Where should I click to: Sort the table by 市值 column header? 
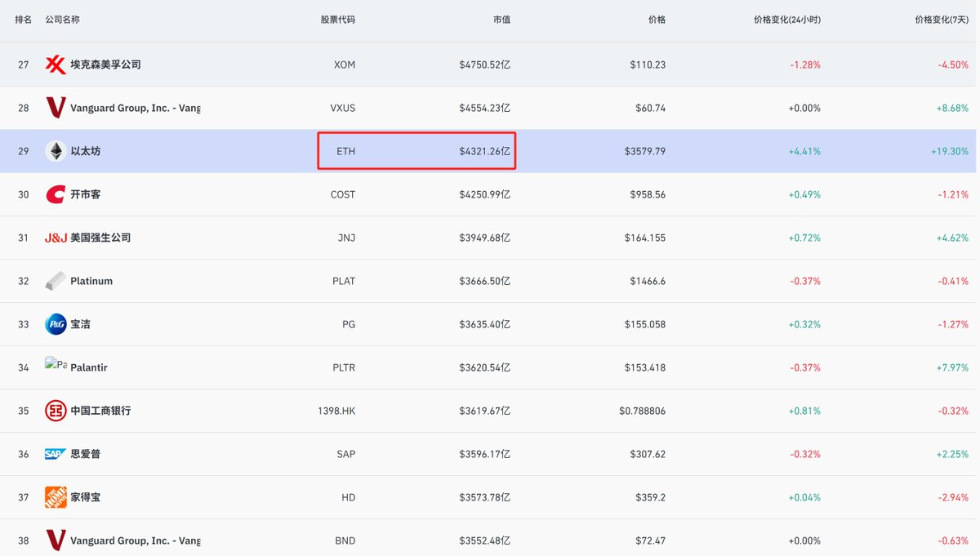click(x=502, y=20)
